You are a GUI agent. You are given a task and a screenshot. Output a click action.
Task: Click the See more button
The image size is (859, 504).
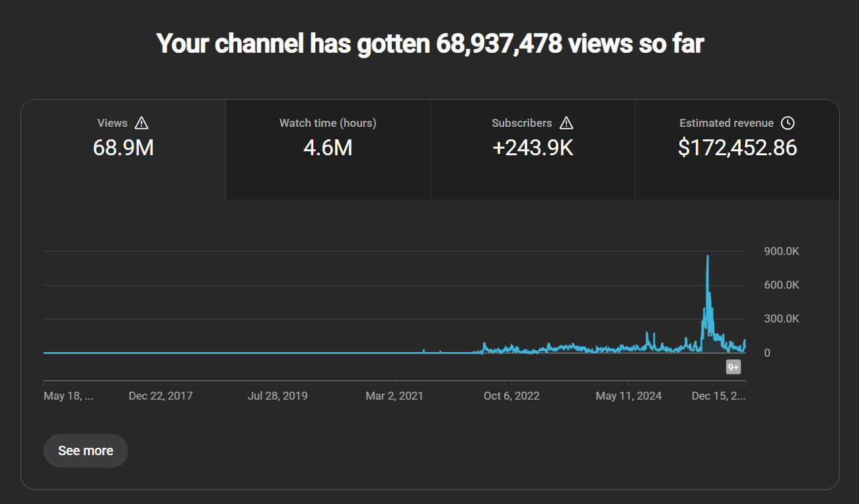click(x=86, y=450)
